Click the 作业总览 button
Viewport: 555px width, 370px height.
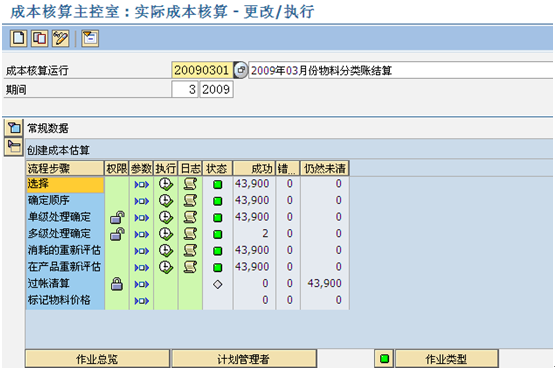coord(97,359)
